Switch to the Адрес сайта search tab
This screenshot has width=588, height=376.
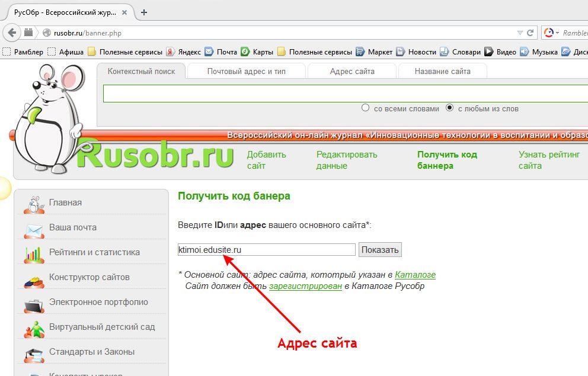[x=352, y=72]
